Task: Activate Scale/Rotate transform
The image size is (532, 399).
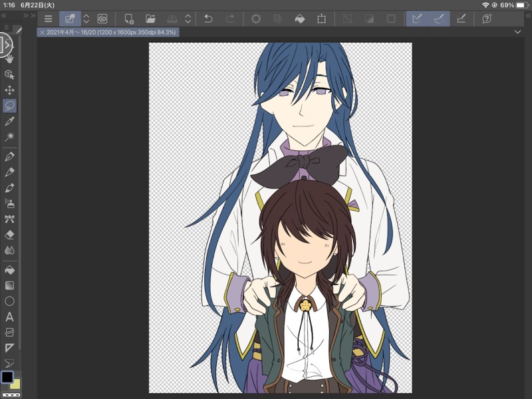Action: point(321,19)
